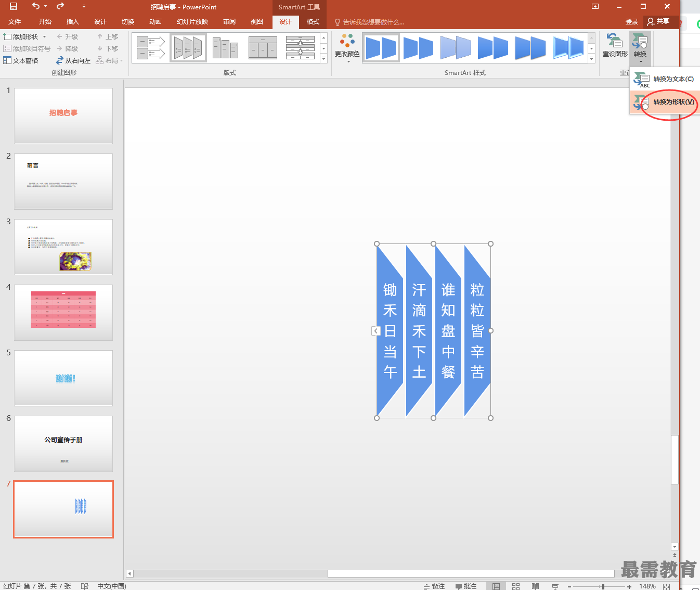Image resolution: width=700 pixels, height=590 pixels.
Task: Select the last 3D glossy SmartArt style
Action: click(568, 48)
